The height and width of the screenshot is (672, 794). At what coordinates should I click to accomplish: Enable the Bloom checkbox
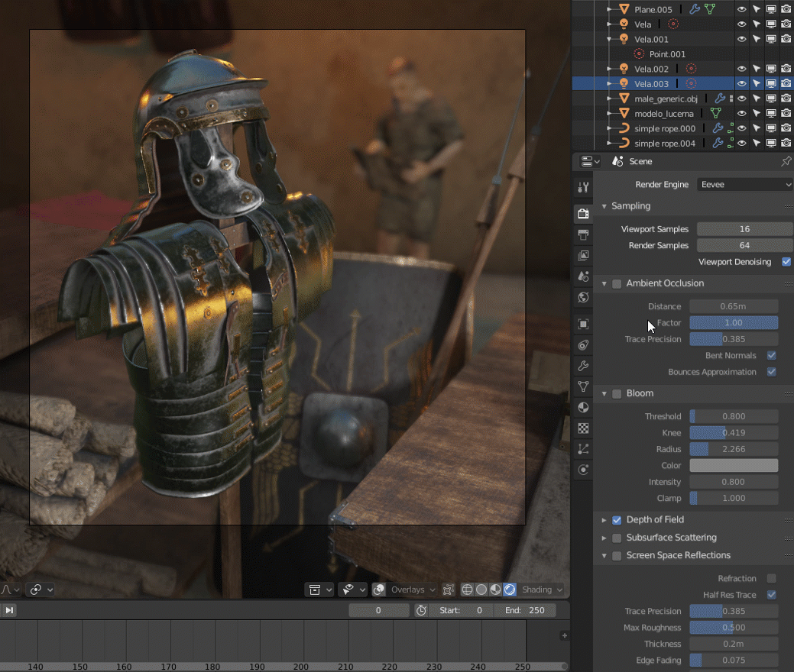[x=617, y=393]
